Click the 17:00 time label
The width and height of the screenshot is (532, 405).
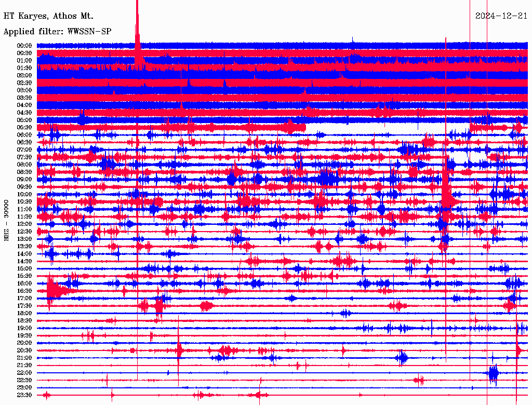point(24,298)
